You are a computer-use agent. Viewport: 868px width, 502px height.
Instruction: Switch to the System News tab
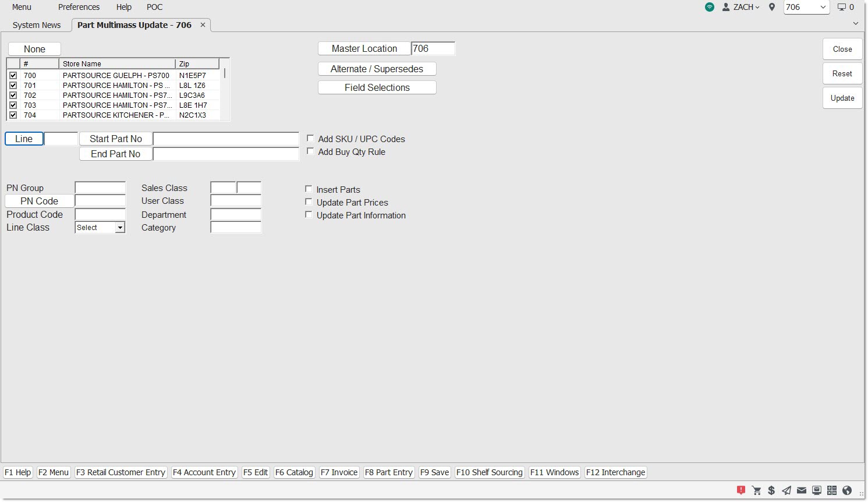tap(37, 25)
